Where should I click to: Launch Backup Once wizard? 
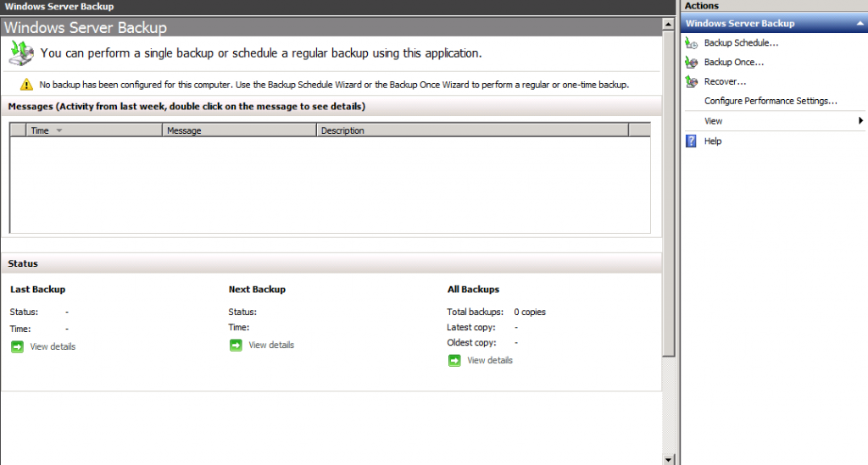(733, 63)
